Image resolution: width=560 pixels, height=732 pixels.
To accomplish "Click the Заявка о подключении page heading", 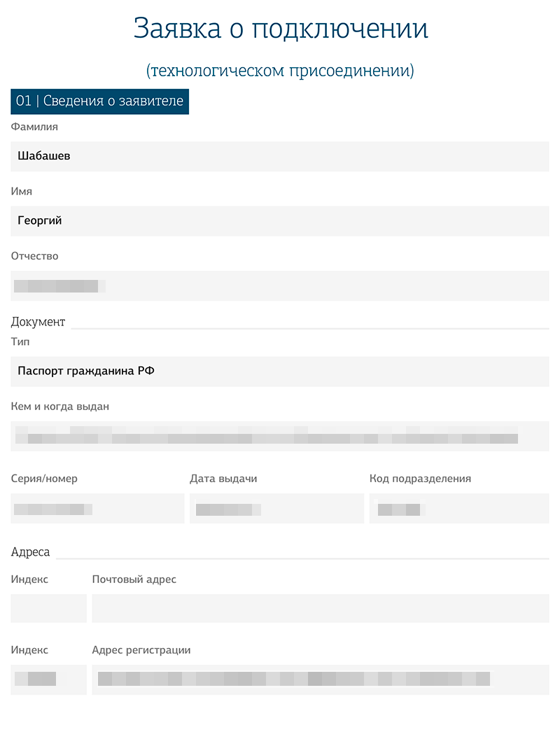I will pos(281,28).
